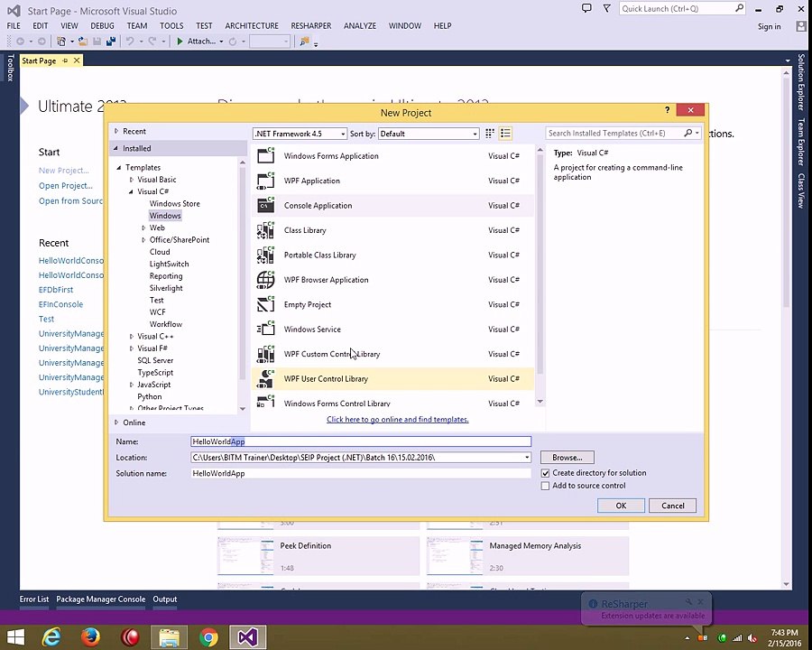The height and width of the screenshot is (650, 812).
Task: Expand the Visual Basic tree node
Action: point(132,180)
